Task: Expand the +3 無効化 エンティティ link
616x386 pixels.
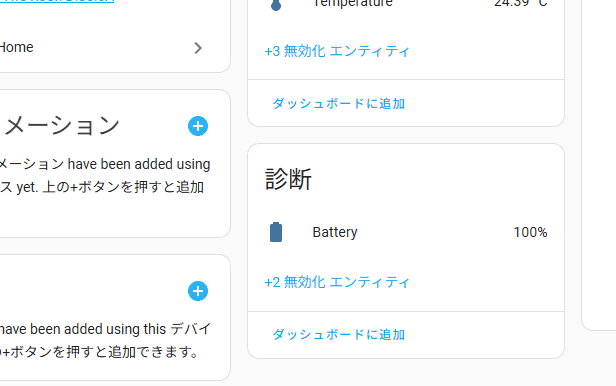Action: (337, 51)
